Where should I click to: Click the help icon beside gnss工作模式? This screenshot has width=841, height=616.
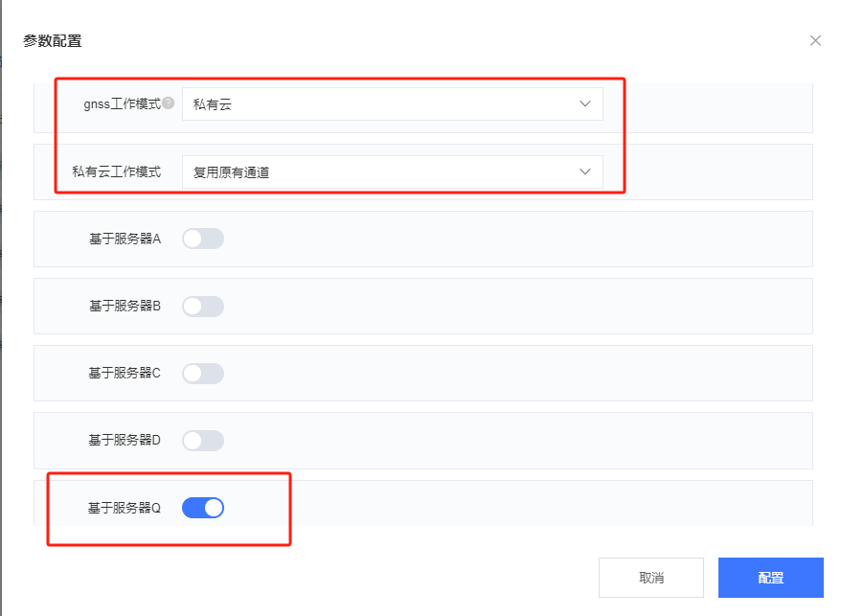[168, 103]
